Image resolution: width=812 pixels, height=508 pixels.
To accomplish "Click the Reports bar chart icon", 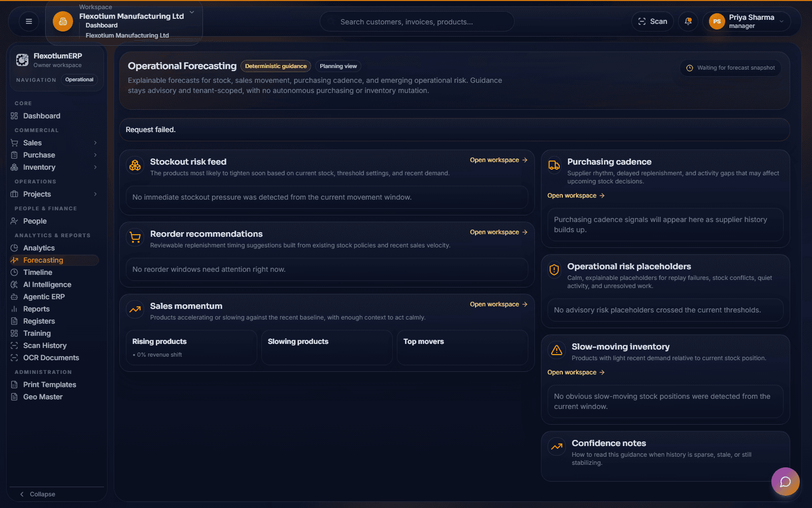I will [x=14, y=309].
